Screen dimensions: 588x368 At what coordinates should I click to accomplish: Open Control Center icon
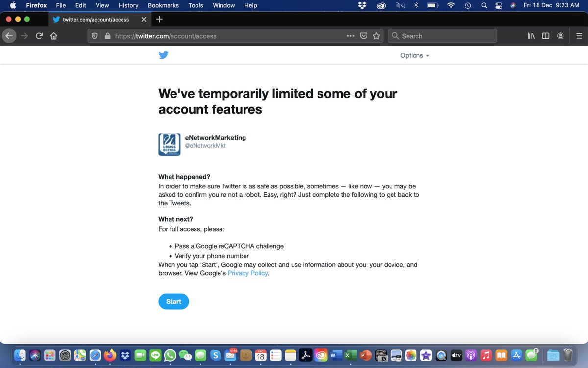click(x=499, y=5)
